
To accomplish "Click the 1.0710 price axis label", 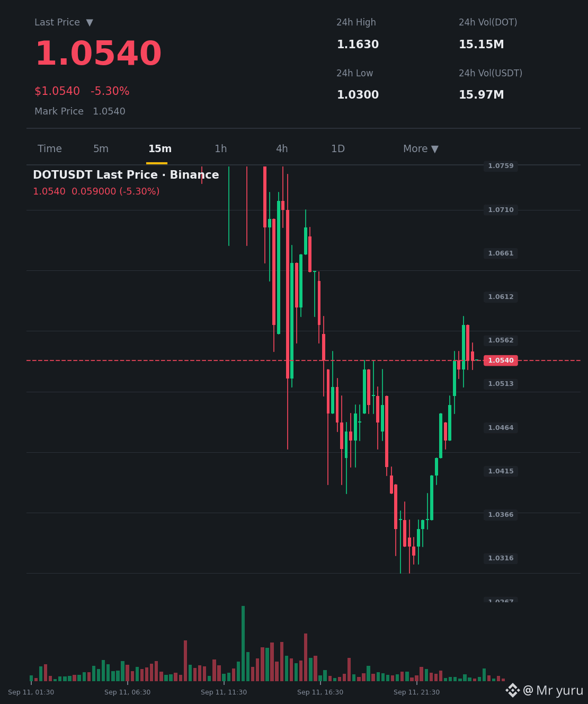I will coord(501,210).
